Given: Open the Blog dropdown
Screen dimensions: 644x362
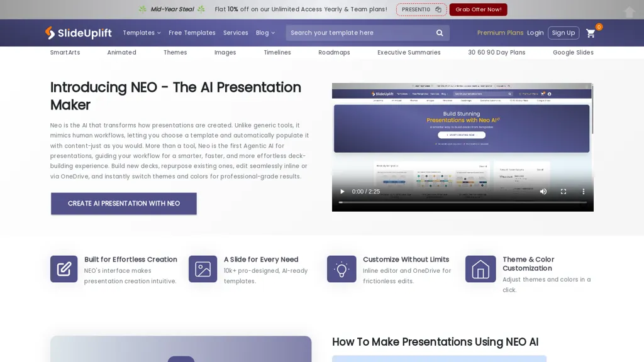Looking at the screenshot, I should click(265, 33).
